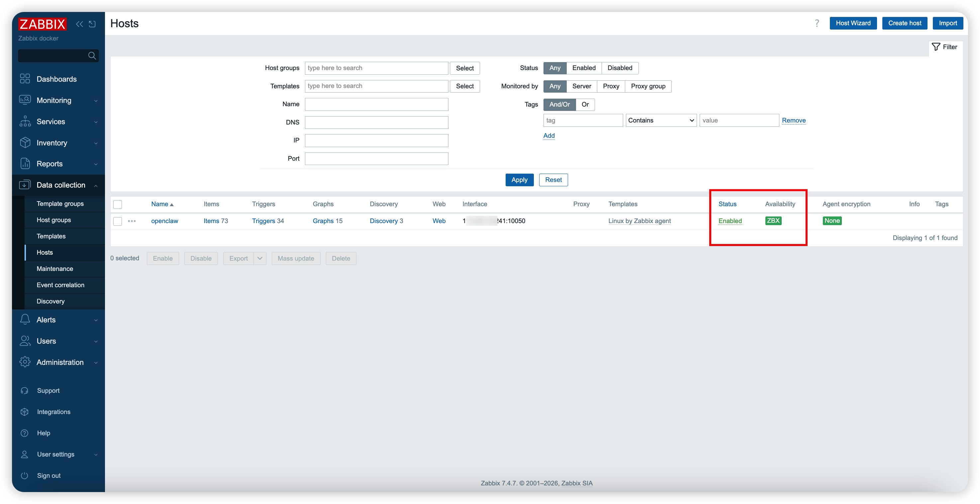Click the Enabled status link for openclaw
The height and width of the screenshot is (504, 980).
tap(730, 221)
